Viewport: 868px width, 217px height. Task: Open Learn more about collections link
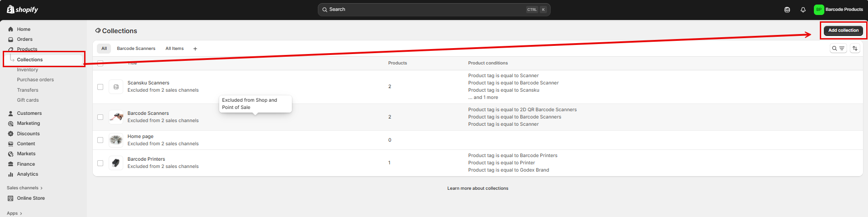(477, 188)
